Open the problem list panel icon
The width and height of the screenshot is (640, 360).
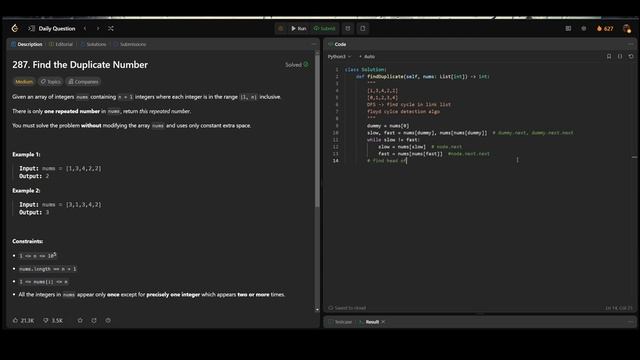[x=31, y=29]
